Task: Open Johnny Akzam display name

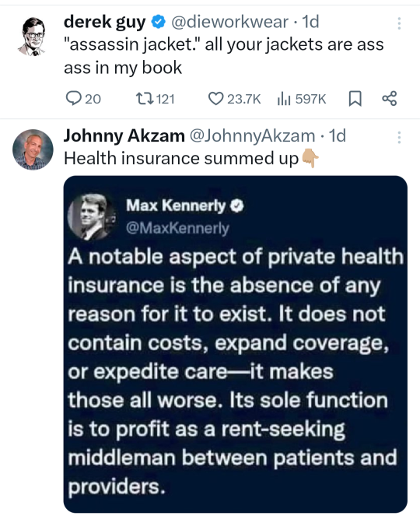Action: pos(124,135)
